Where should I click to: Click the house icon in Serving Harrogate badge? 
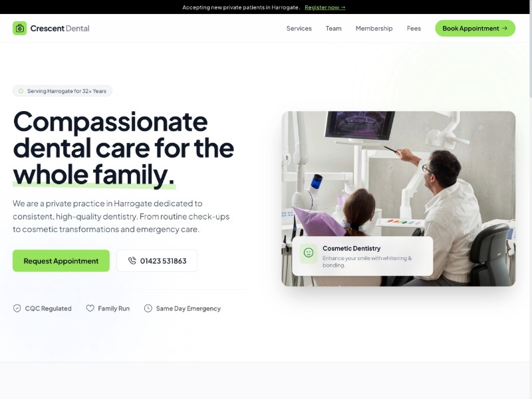[21, 91]
